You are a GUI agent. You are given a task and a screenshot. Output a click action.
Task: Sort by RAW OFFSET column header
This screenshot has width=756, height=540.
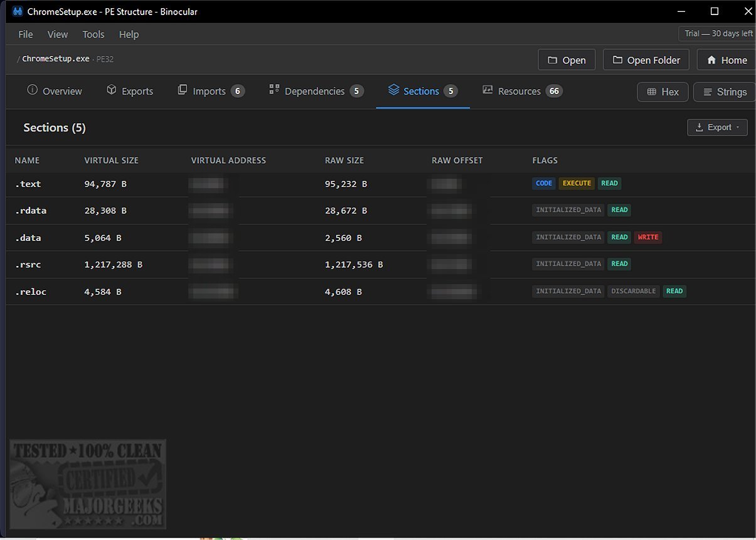click(x=457, y=161)
